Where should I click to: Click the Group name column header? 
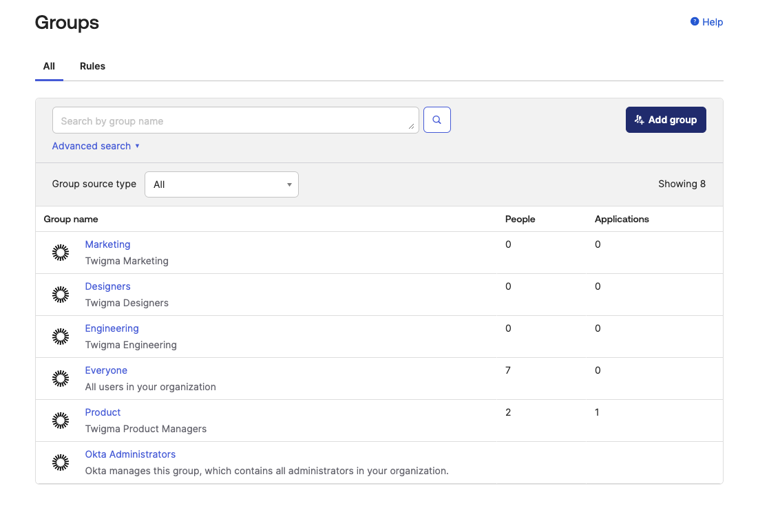point(71,219)
